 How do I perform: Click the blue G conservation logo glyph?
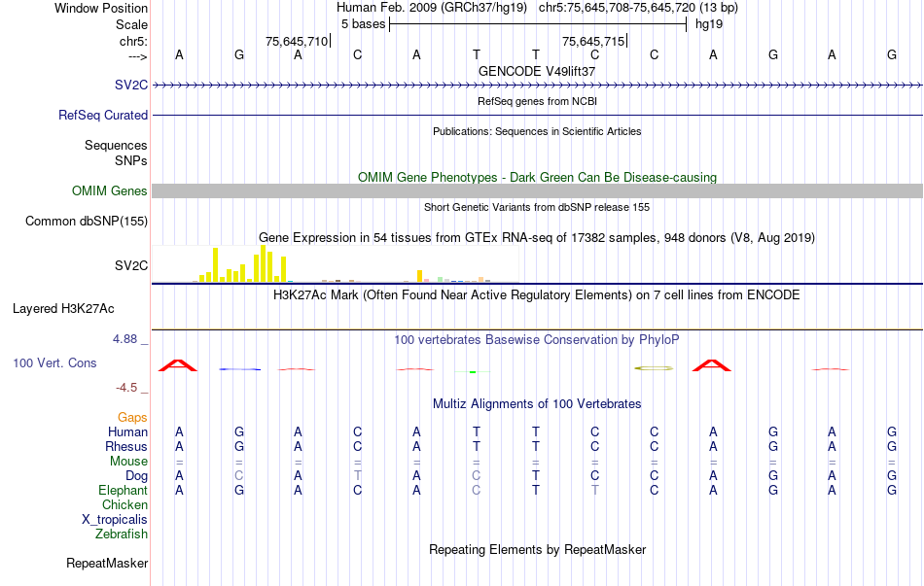pyautogui.click(x=240, y=369)
